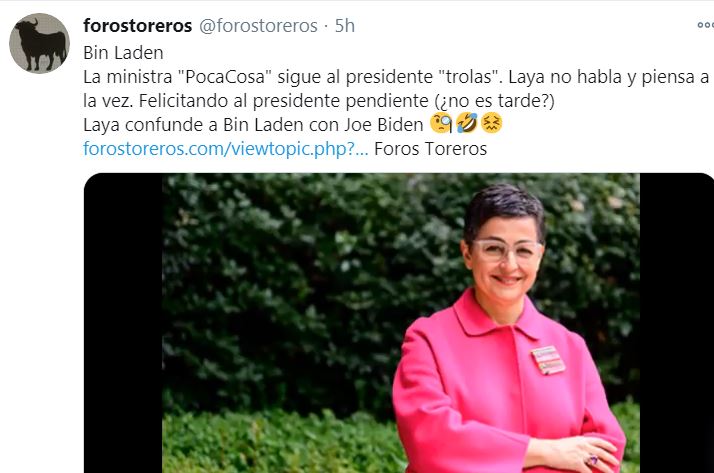Open the tweet's three-dot More menu
The width and height of the screenshot is (714, 473).
tap(706, 25)
